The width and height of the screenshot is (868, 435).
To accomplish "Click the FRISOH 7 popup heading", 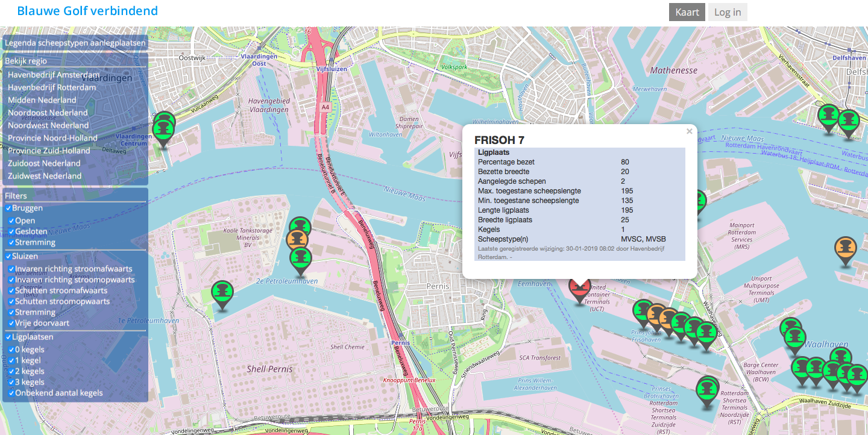I will coord(500,140).
